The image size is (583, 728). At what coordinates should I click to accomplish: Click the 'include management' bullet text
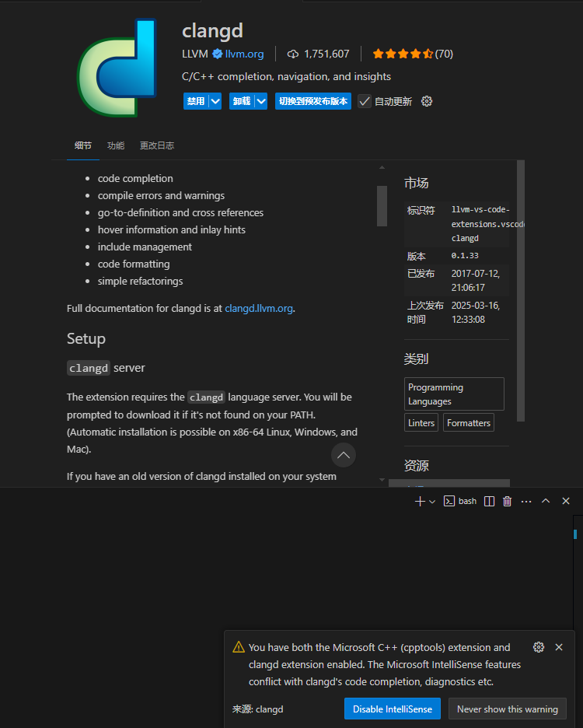[x=145, y=247]
